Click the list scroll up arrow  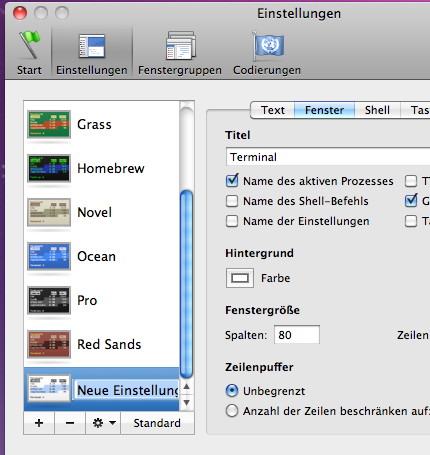tap(187, 387)
